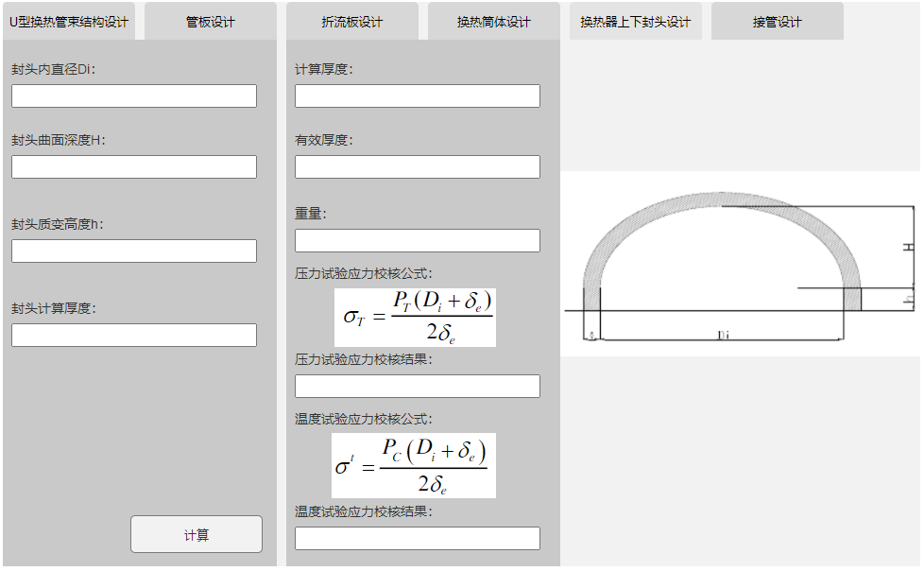Switch to the 管板设计 tab
924x571 pixels.
[211, 21]
